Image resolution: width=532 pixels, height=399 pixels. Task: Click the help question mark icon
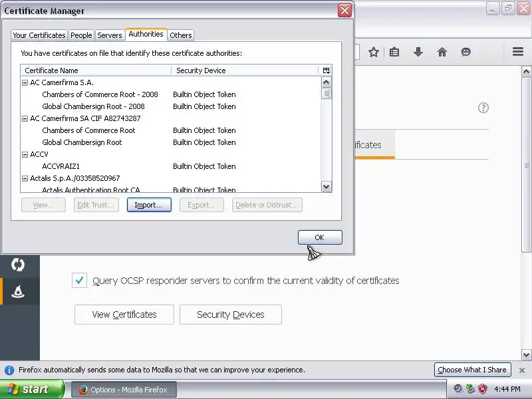click(x=483, y=108)
